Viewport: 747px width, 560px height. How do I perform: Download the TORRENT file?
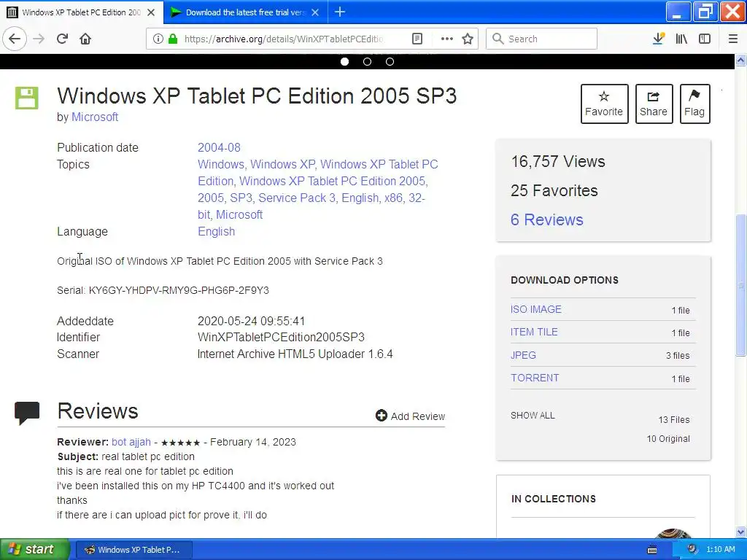[535, 378]
